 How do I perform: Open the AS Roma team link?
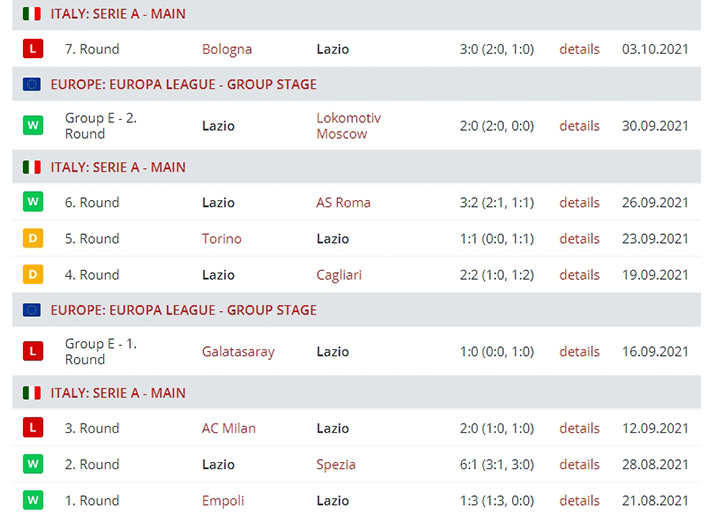[x=343, y=203]
